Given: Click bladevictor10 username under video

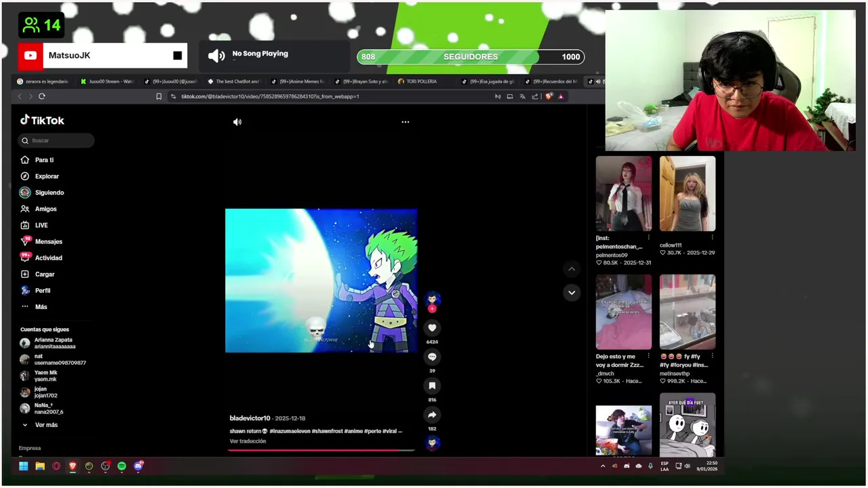Looking at the screenshot, I should point(250,418).
